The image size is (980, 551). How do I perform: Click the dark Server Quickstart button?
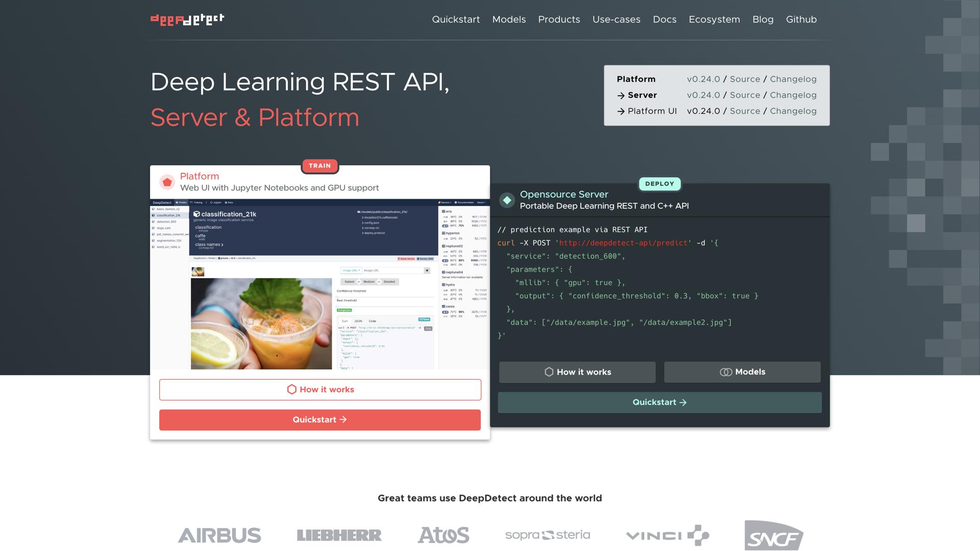click(659, 403)
